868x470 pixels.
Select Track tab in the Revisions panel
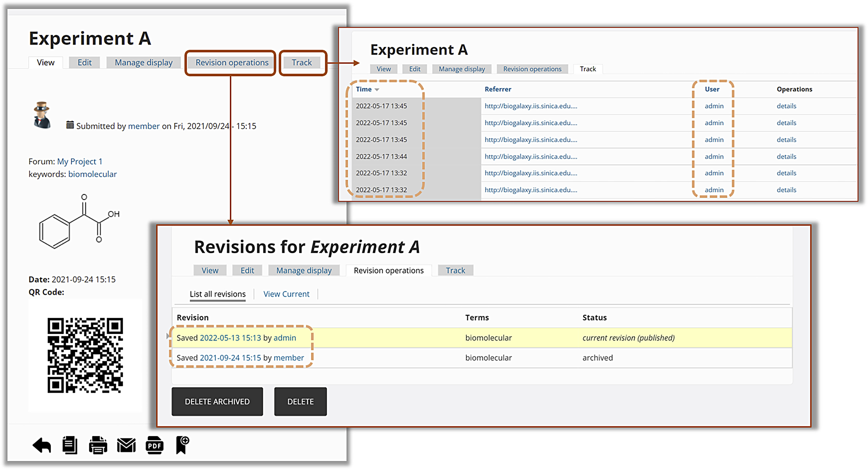point(455,271)
